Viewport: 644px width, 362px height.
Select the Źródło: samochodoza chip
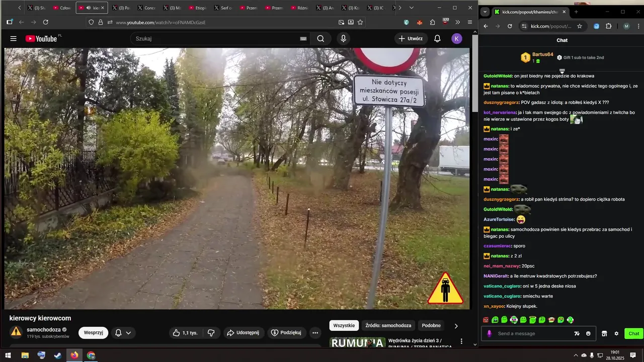[388, 325]
